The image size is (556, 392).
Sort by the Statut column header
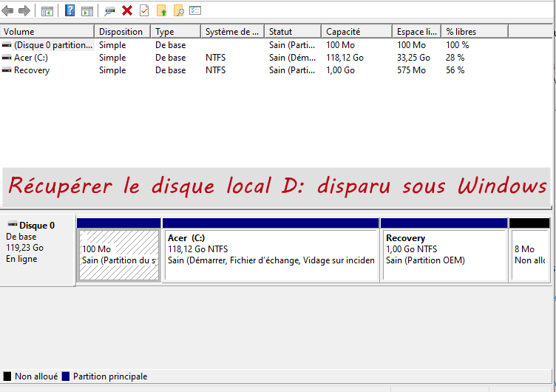(x=293, y=32)
